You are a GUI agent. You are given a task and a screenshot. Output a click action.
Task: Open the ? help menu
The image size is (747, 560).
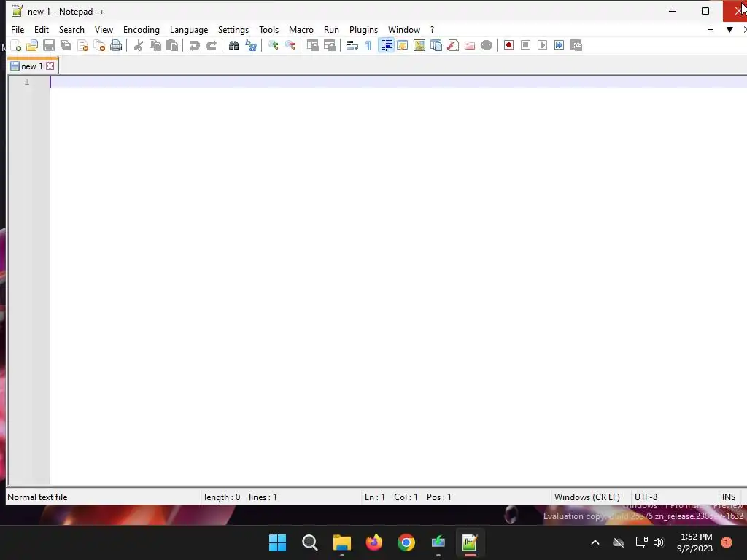point(432,29)
